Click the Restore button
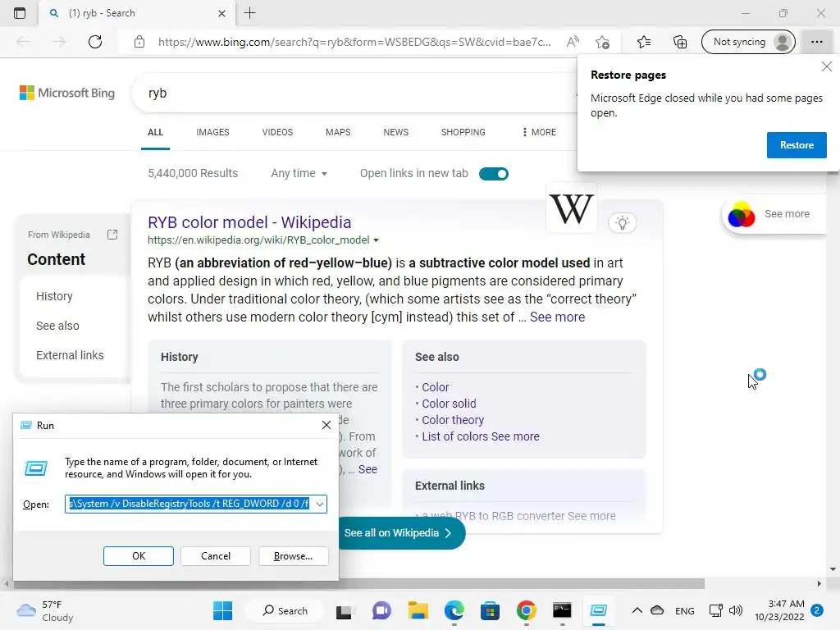The height and width of the screenshot is (630, 840). [x=796, y=145]
